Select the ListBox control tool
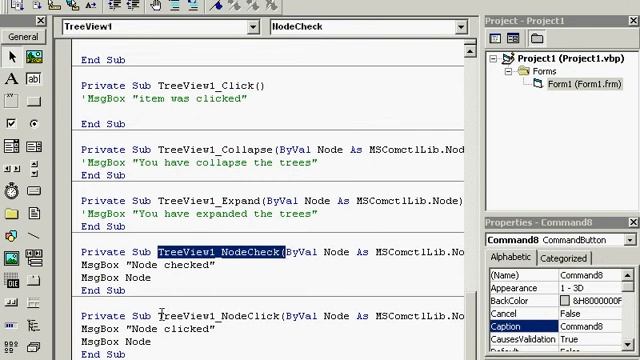The width and height of the screenshot is (640, 360). coord(33,146)
